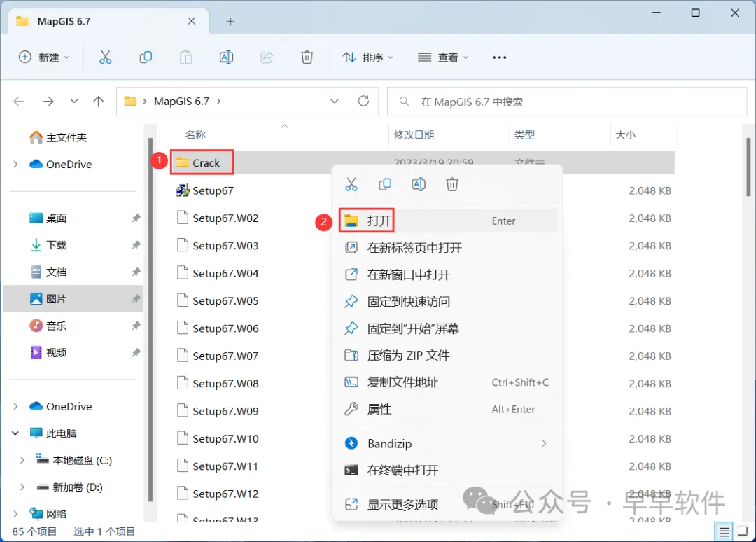Viewport: 756px width, 542px height.
Task: Open the address bar history dropdown
Action: [x=334, y=102]
